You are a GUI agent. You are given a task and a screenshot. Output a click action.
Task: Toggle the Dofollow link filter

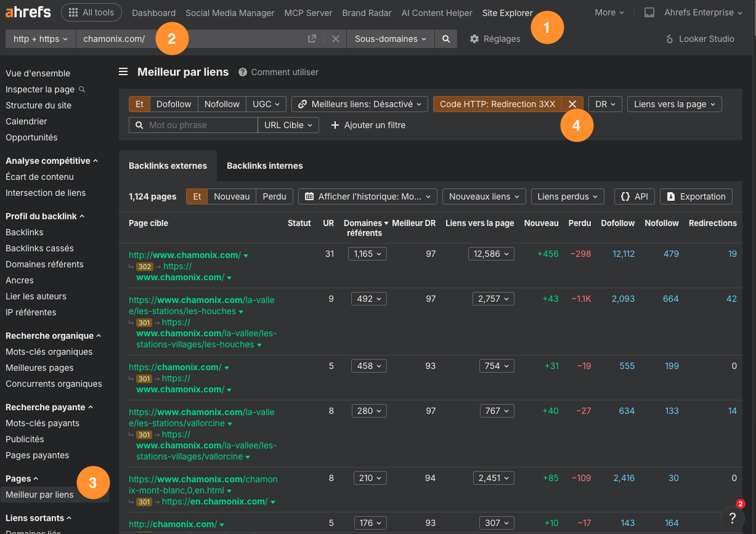coord(174,104)
